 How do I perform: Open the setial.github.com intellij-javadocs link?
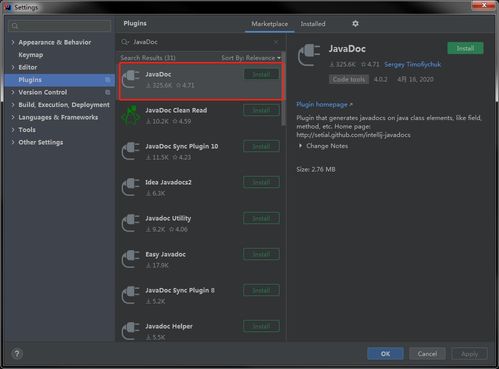point(353,135)
